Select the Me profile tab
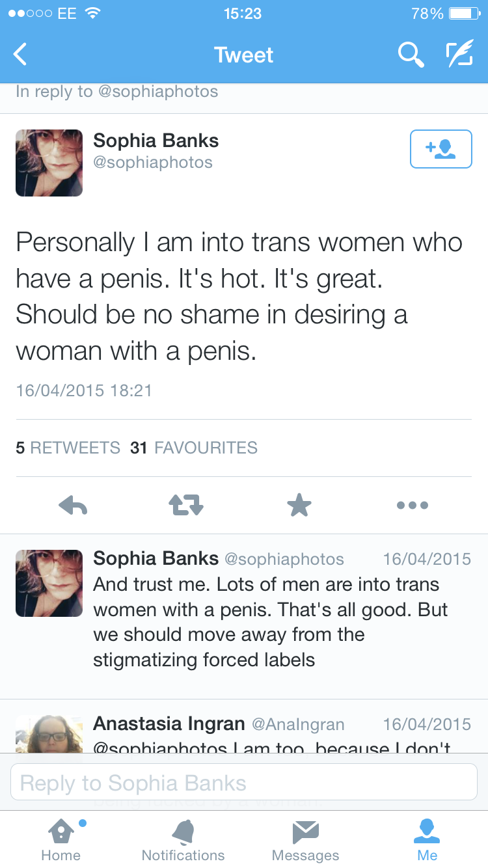The height and width of the screenshot is (868, 488). (x=427, y=839)
